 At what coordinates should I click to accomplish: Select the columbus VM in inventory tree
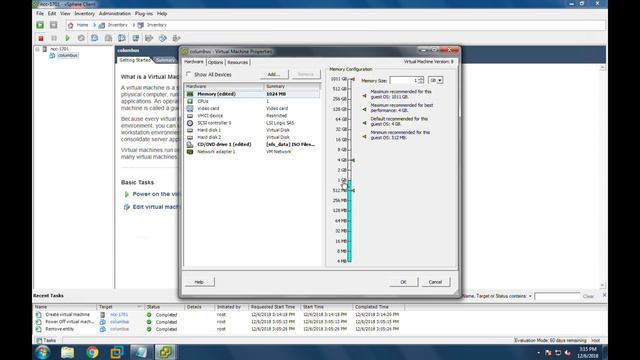(67, 56)
